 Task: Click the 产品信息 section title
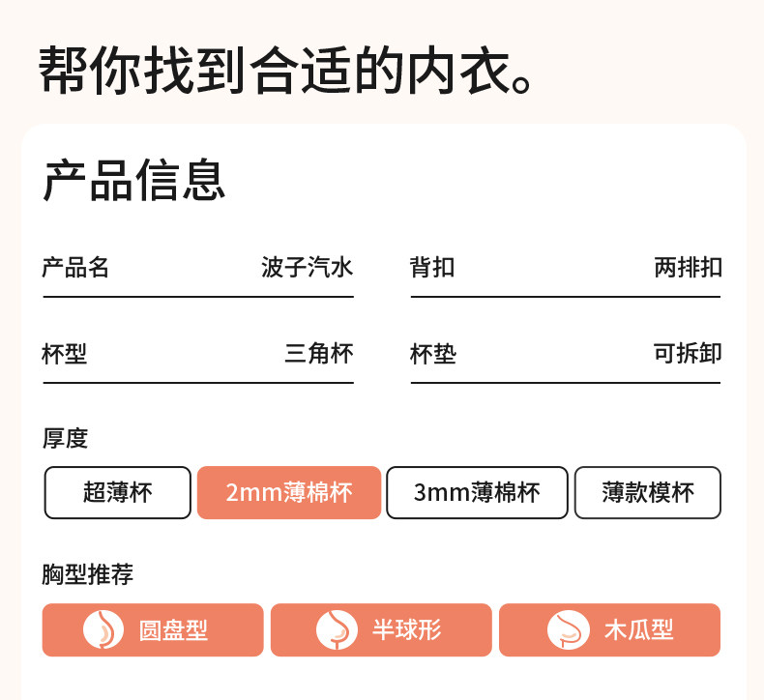point(133,180)
